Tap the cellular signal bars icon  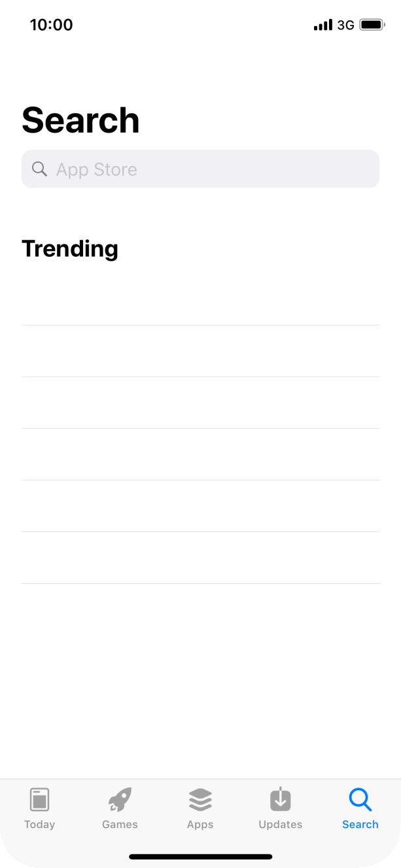[x=323, y=25]
